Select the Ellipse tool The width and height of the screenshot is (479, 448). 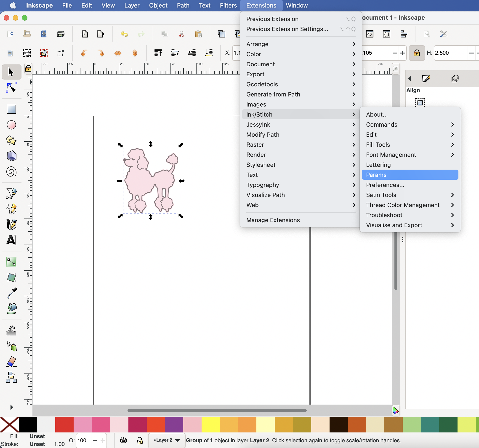[11, 125]
